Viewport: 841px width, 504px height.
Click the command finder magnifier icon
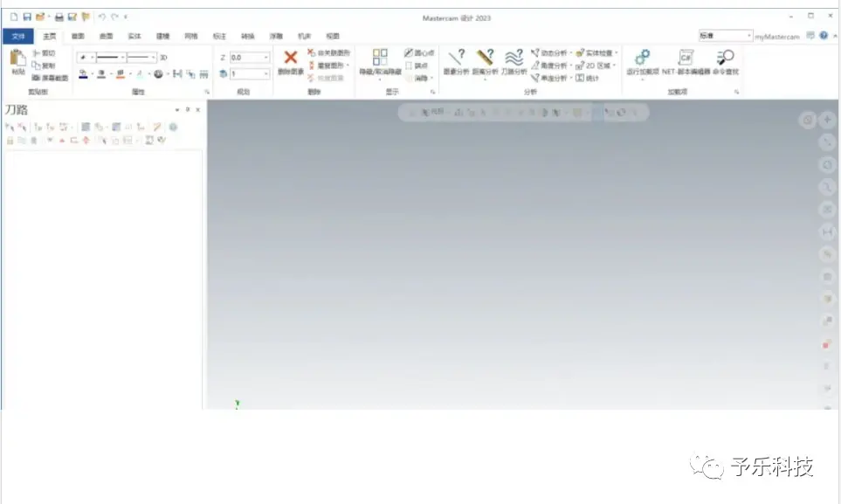(725, 57)
